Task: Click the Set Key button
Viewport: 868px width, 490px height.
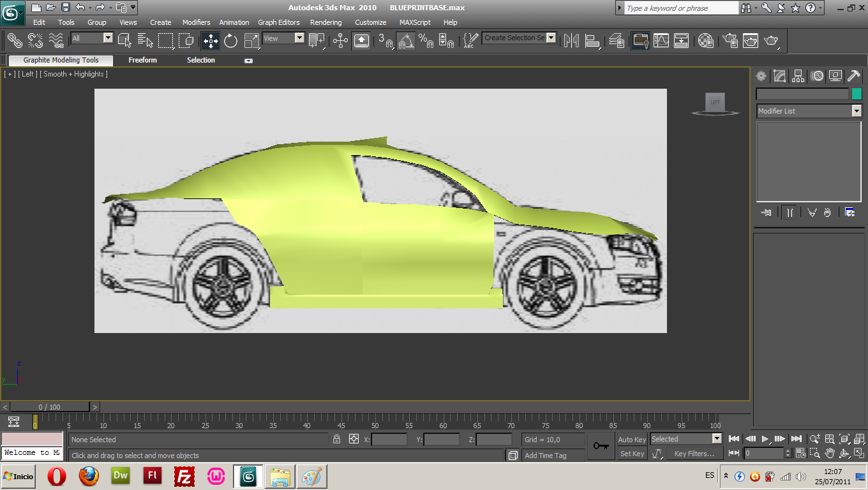Action: (632, 454)
